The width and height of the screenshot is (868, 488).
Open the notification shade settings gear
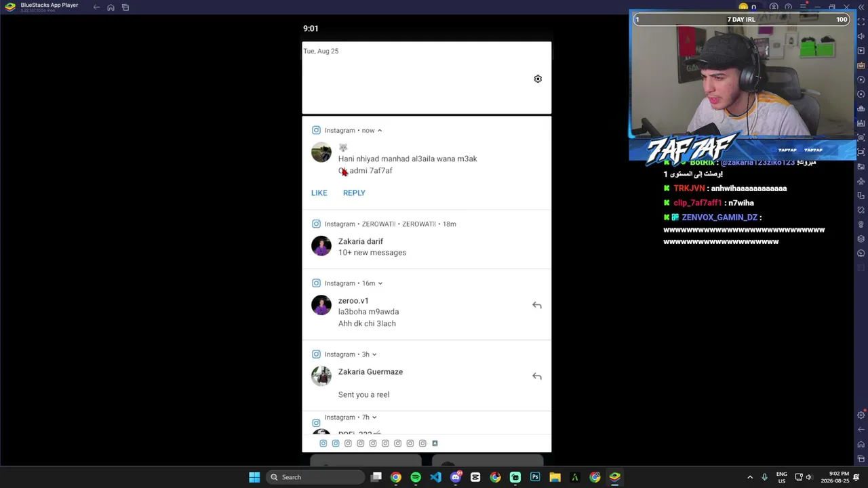[538, 79]
